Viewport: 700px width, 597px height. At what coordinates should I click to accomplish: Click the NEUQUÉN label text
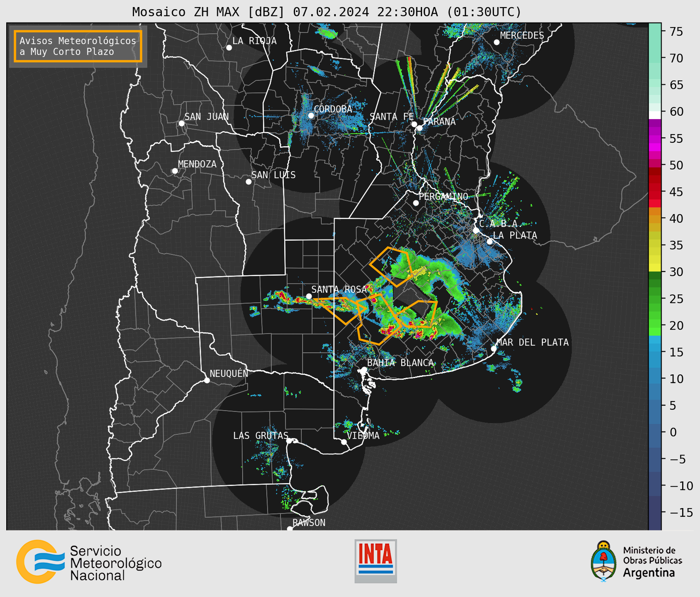(x=229, y=373)
